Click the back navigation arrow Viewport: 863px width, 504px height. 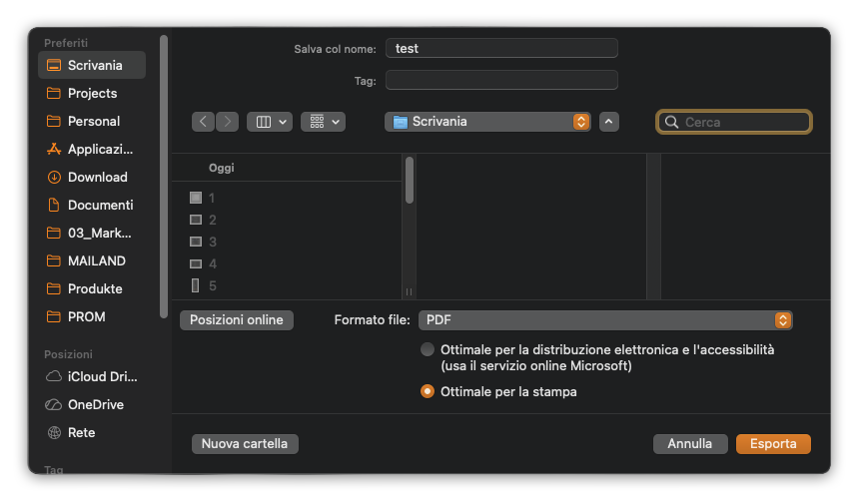[204, 122]
